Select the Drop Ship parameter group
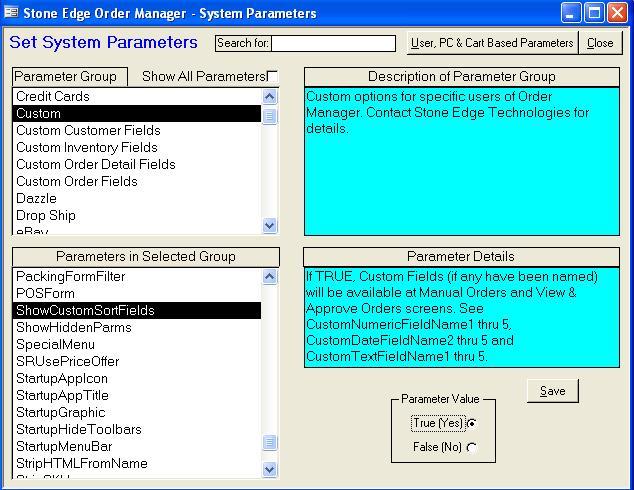This screenshot has height=490, width=634. 137,215
